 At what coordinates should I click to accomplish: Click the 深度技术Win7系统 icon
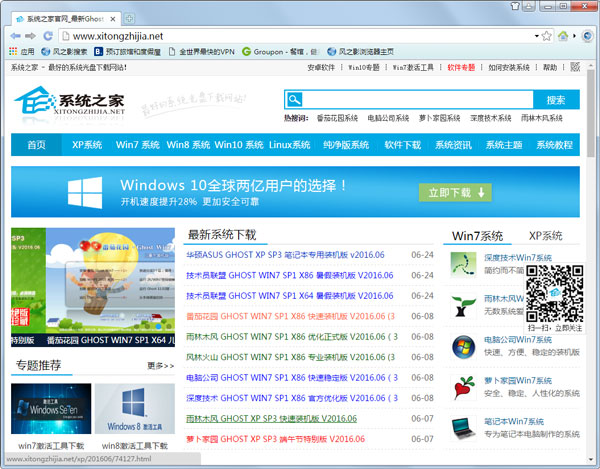(463, 264)
